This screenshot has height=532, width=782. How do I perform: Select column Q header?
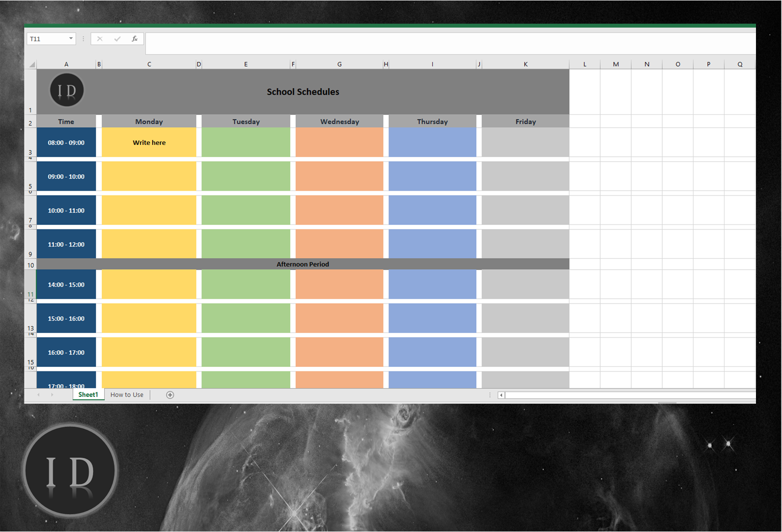point(740,64)
